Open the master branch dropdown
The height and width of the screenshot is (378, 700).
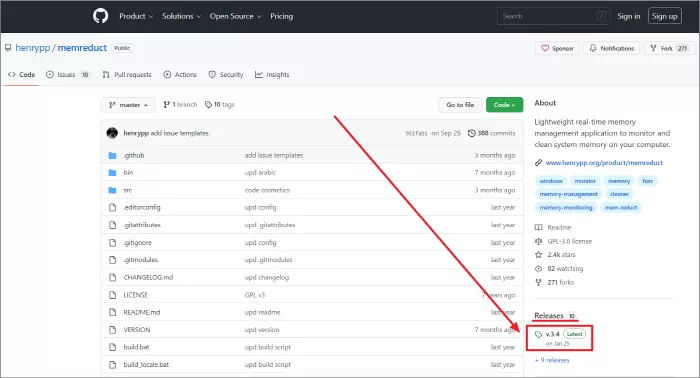coord(128,105)
